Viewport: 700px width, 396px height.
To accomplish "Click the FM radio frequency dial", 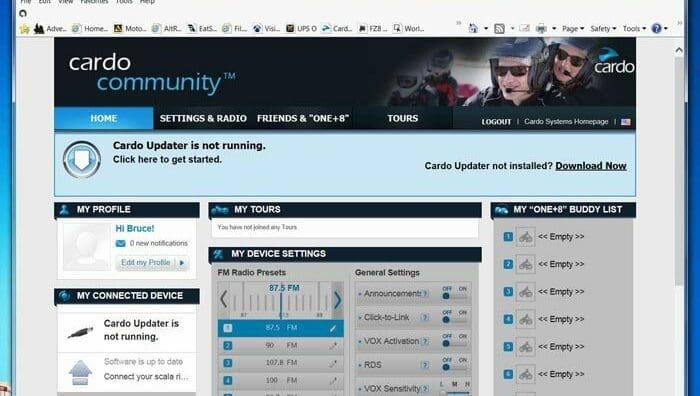I will coord(281,300).
